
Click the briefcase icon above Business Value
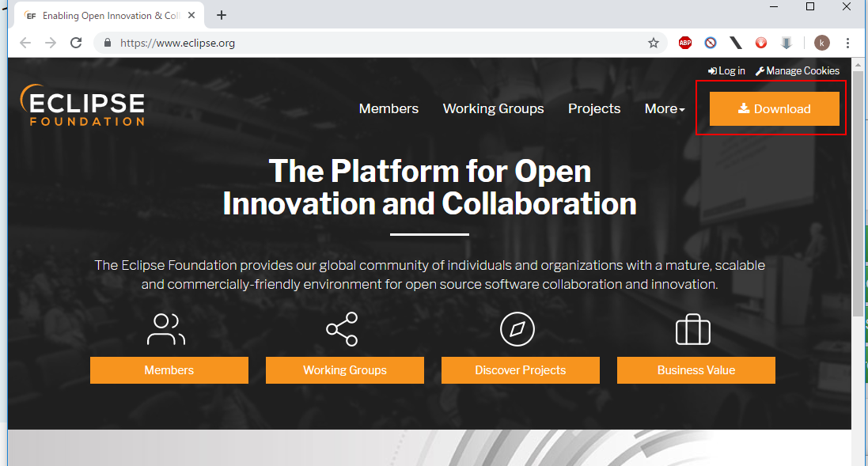click(x=693, y=330)
